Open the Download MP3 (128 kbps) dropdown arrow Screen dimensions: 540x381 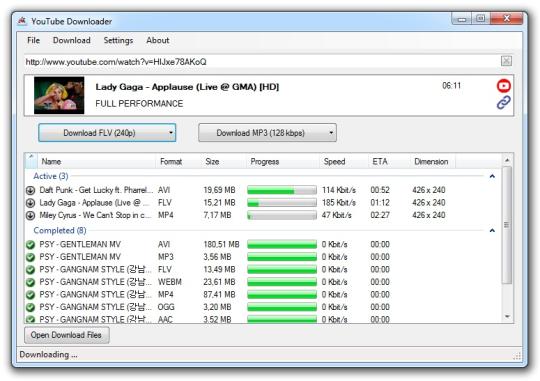pos(331,133)
